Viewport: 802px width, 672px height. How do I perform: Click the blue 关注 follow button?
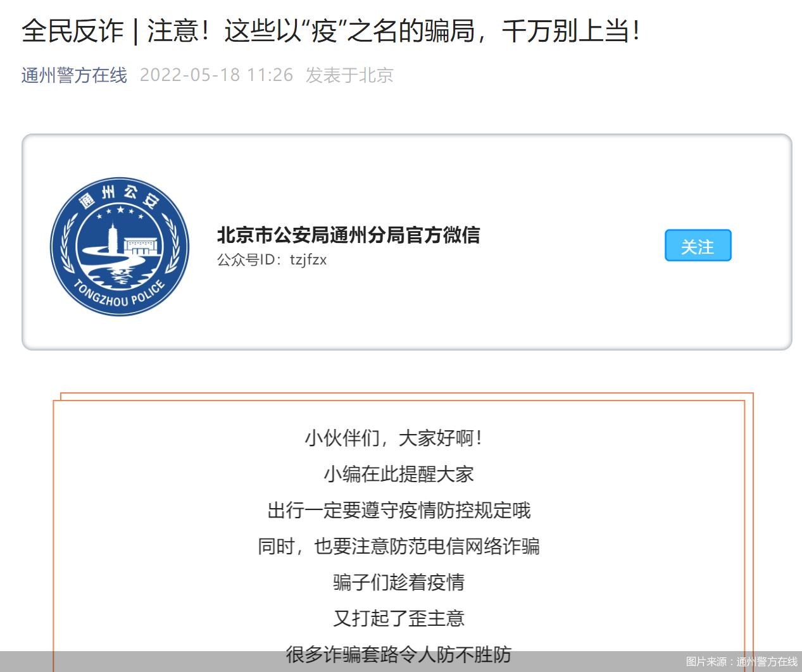pyautogui.click(x=698, y=246)
